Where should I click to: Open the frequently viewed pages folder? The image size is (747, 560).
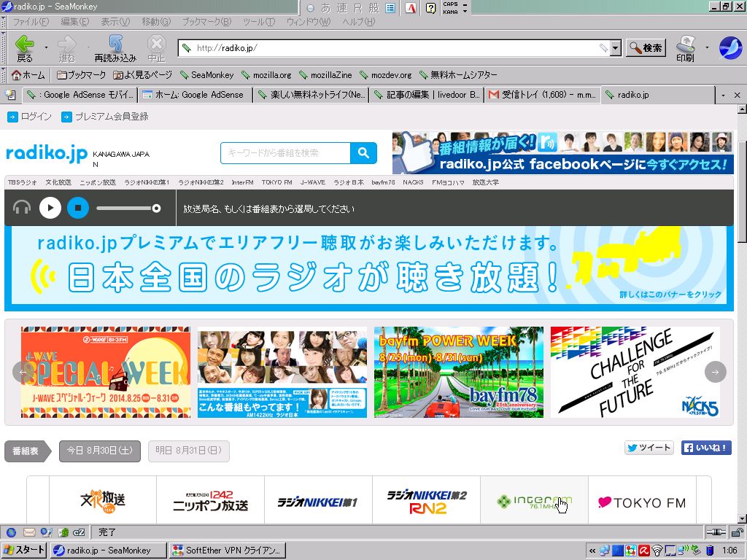click(x=142, y=75)
